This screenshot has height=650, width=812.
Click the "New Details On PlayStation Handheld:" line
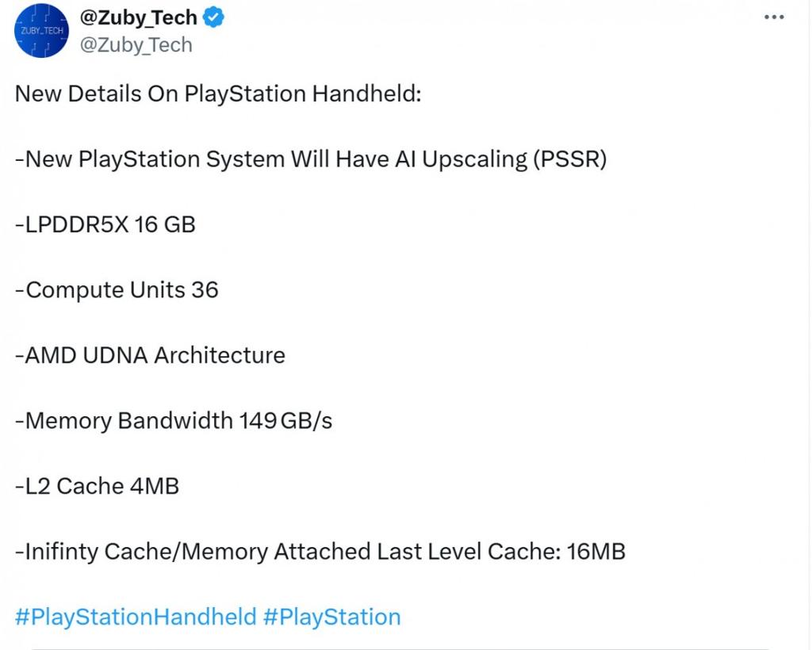pos(218,94)
